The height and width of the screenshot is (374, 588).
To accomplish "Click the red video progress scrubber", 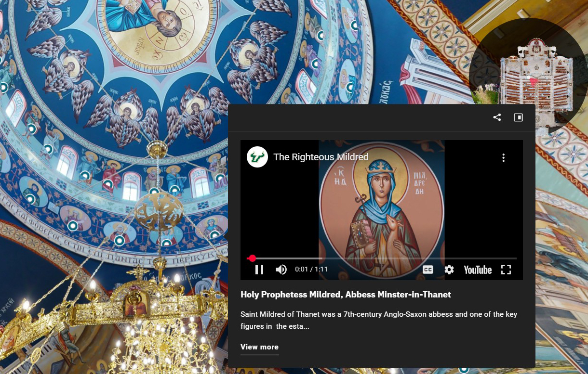I will pyautogui.click(x=252, y=258).
